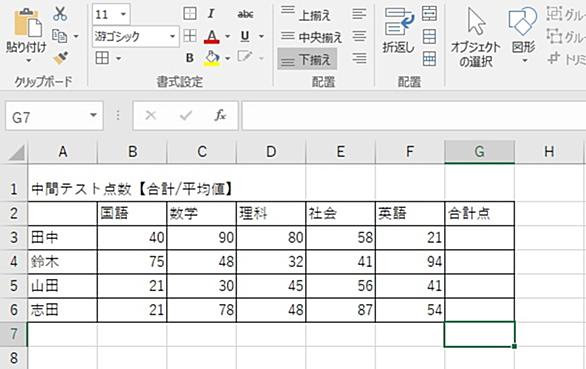Toggle the highlighted 下揃え bottom alignment
Viewport: 586px width, 369px height.
click(307, 59)
